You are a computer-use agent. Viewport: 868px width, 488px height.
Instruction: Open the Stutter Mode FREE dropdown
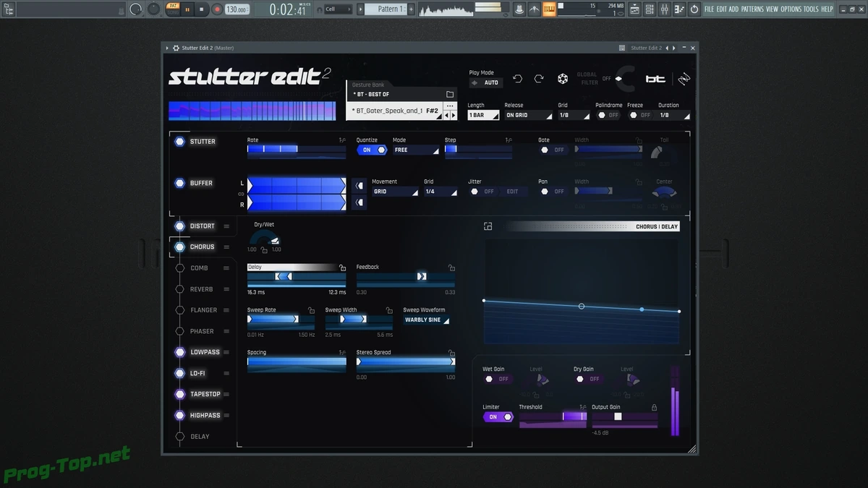tap(416, 150)
